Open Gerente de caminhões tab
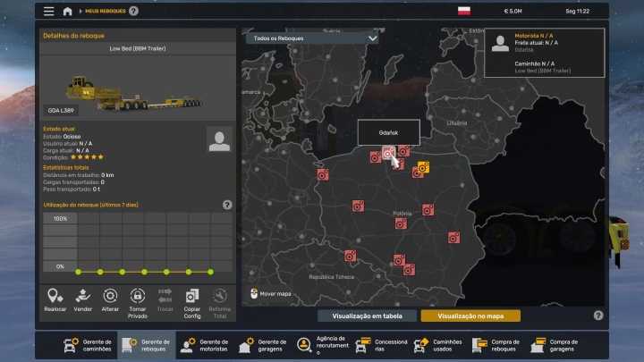 click(88, 345)
